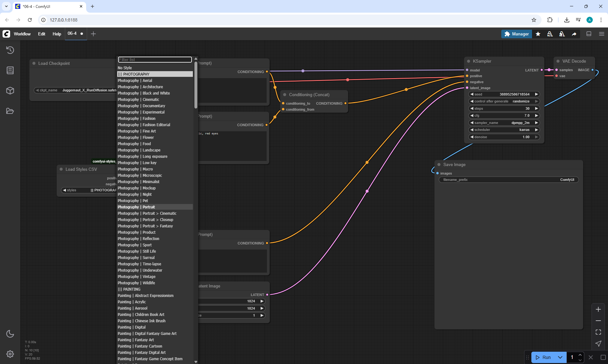Open the settings gear icon
Image resolution: width=608 pixels, height=364 pixels.
coord(10,354)
